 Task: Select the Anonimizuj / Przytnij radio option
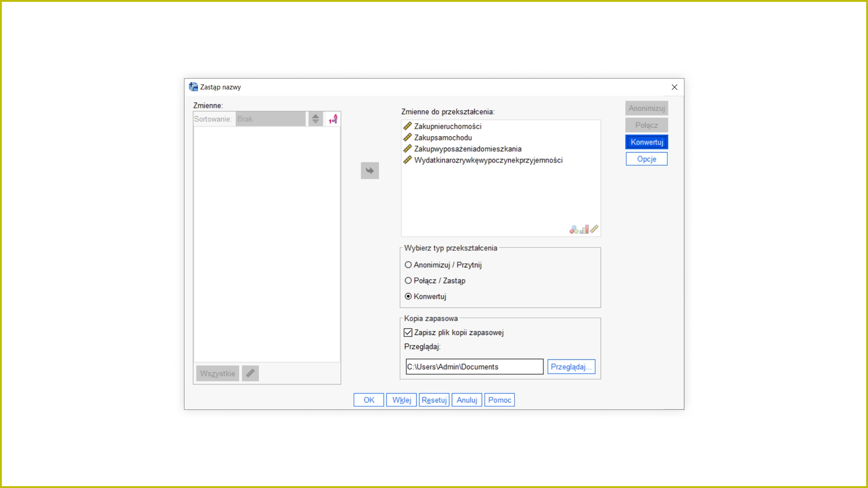coord(408,265)
